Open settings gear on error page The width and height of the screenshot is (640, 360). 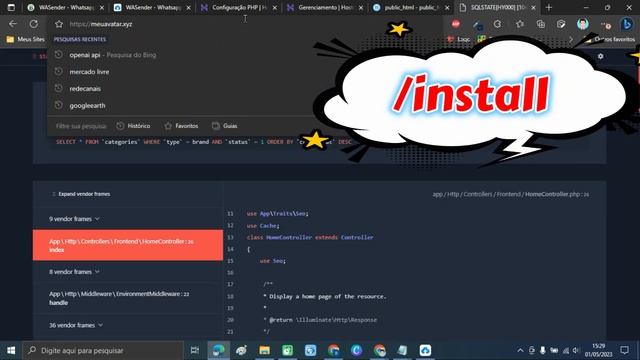(600, 56)
